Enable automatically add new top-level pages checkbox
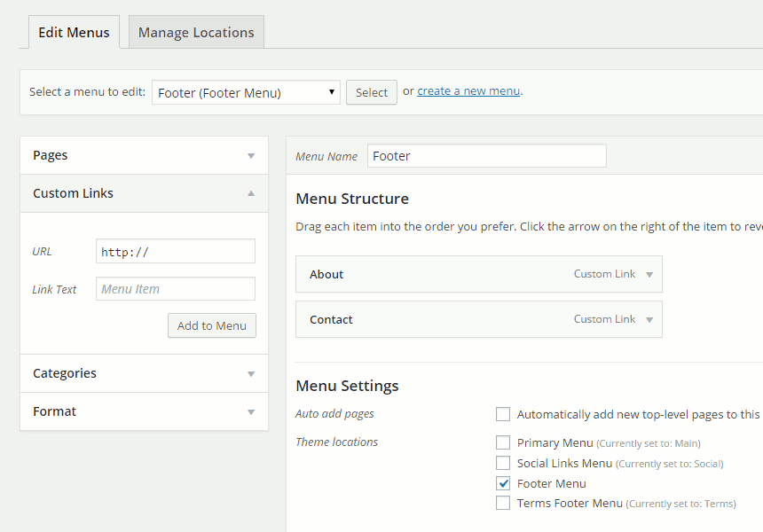Screen dimensions: 763x532 coord(503,414)
